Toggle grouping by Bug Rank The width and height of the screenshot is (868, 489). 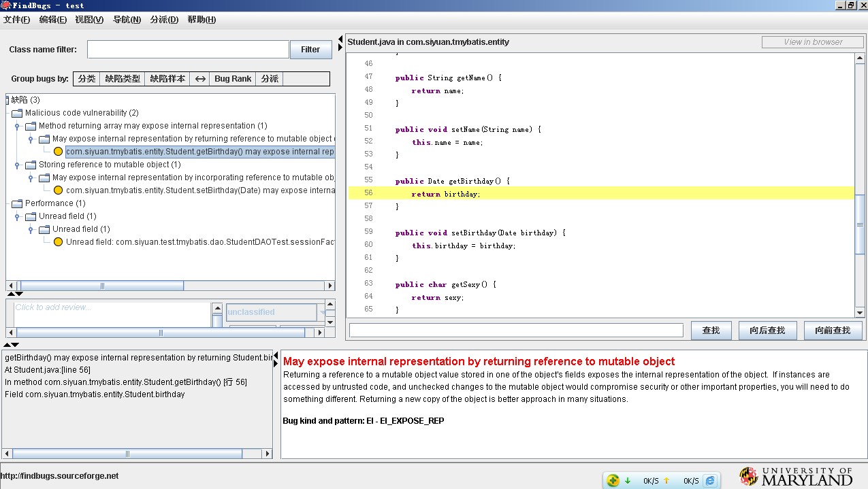(233, 78)
